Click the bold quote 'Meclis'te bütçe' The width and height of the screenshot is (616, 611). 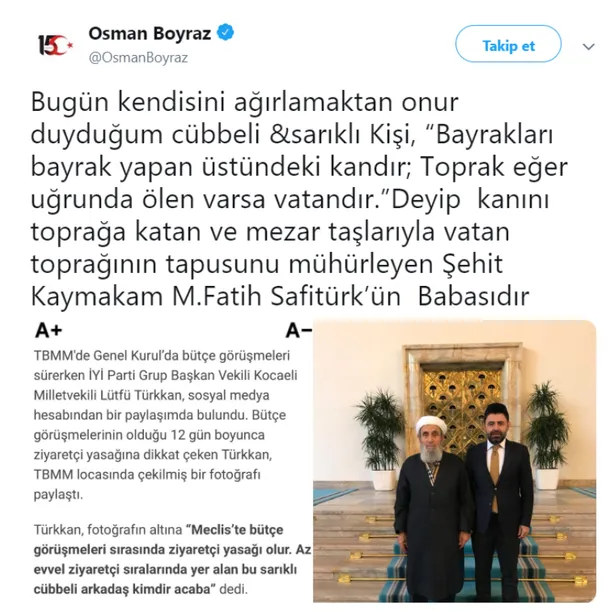click(237, 530)
